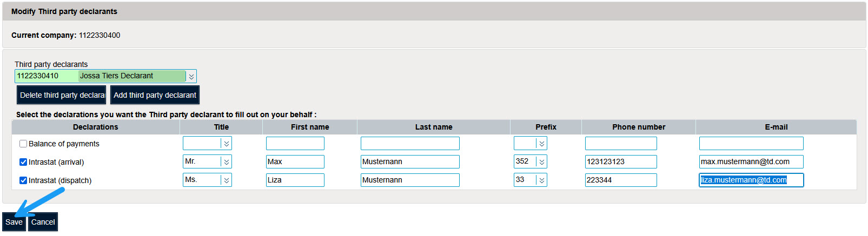Open the Third party declarants dropdown
This screenshot has width=868, height=236.
point(191,76)
